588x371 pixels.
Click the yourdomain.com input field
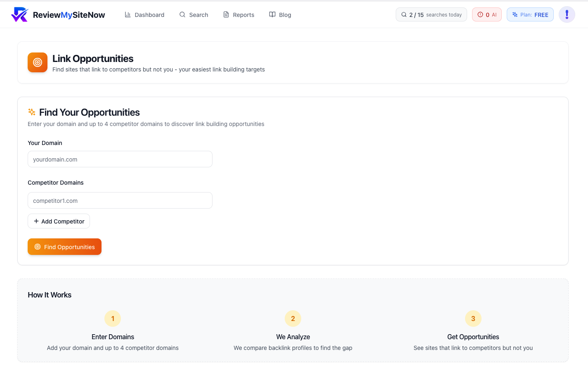point(120,159)
